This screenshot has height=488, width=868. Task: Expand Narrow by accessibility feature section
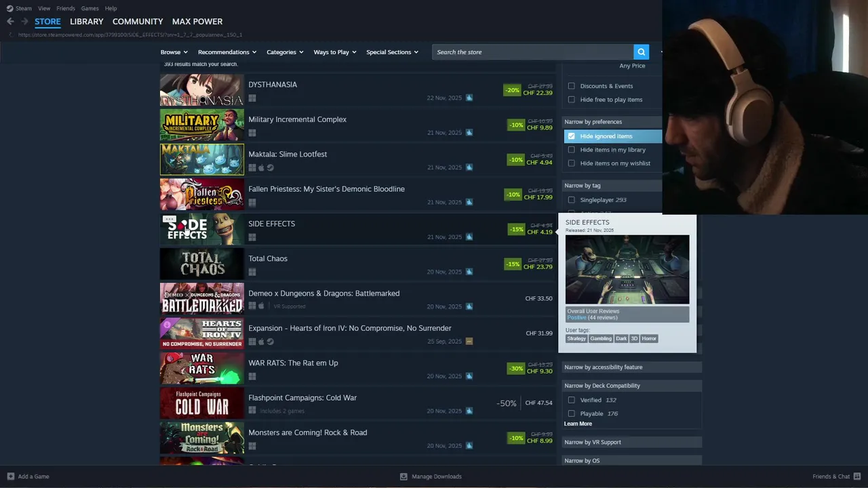pyautogui.click(x=631, y=367)
